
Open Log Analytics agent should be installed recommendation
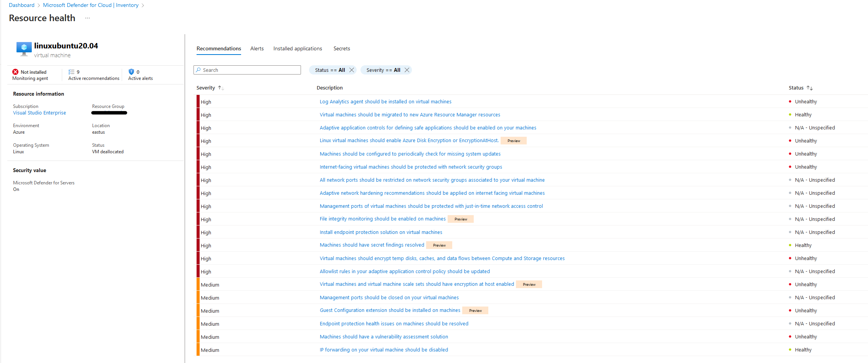385,102
